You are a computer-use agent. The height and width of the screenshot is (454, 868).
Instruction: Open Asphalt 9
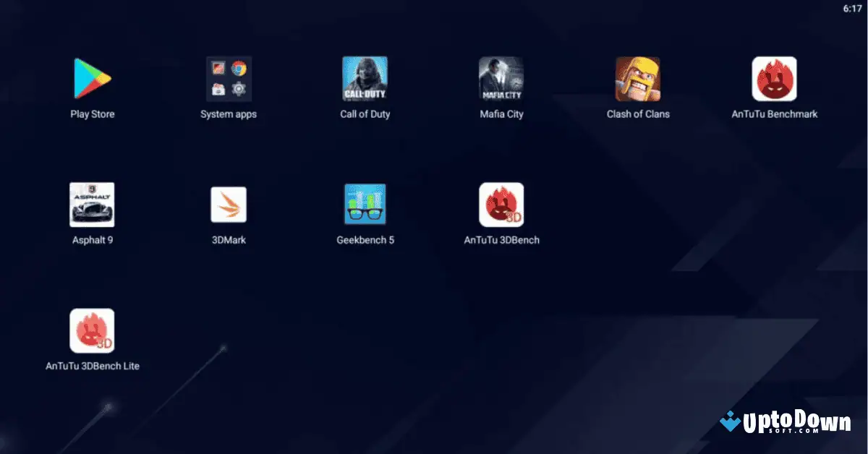coord(92,205)
